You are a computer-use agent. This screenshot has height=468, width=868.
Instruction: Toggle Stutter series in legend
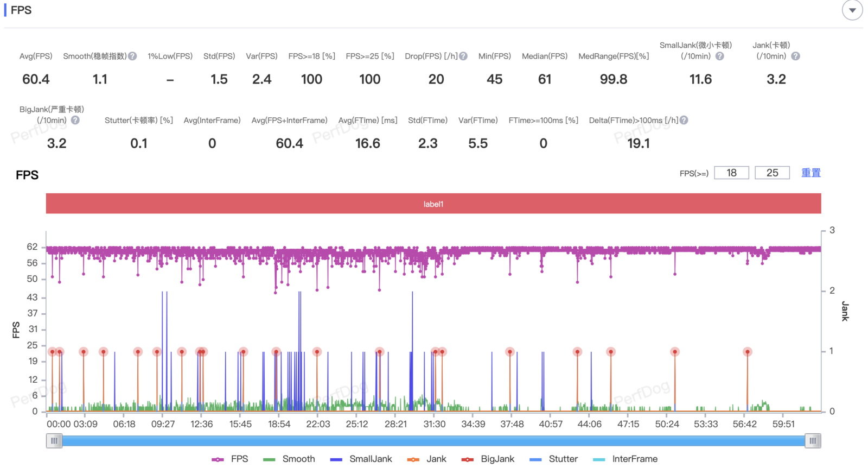554,459
